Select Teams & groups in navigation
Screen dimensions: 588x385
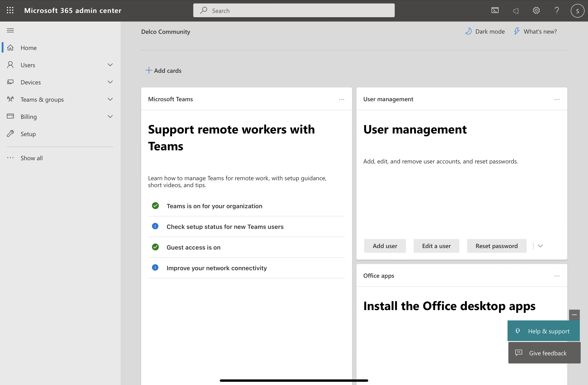click(60, 99)
